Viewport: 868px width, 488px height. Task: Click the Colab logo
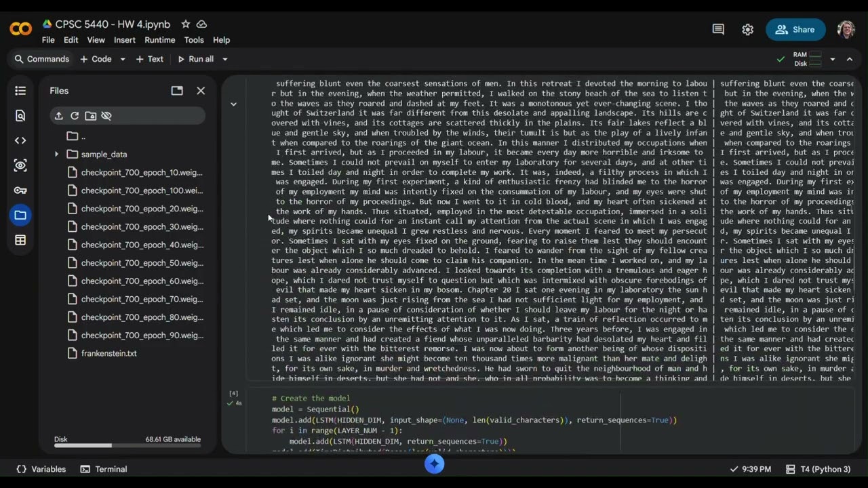coord(20,29)
